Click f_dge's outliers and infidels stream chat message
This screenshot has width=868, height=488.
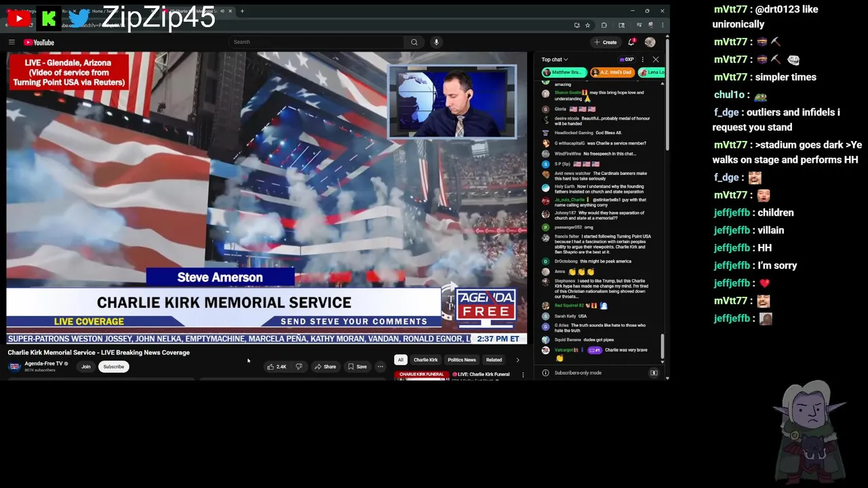coord(776,119)
